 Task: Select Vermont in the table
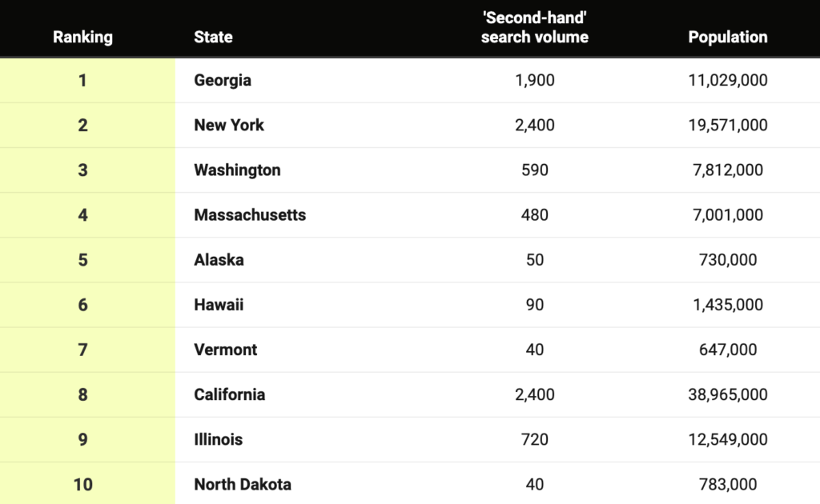click(x=225, y=350)
